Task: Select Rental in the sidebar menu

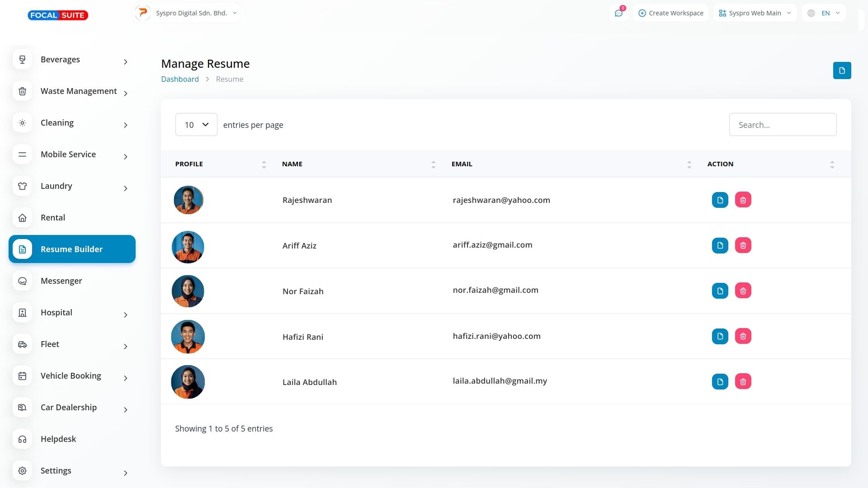Action: click(52, 217)
